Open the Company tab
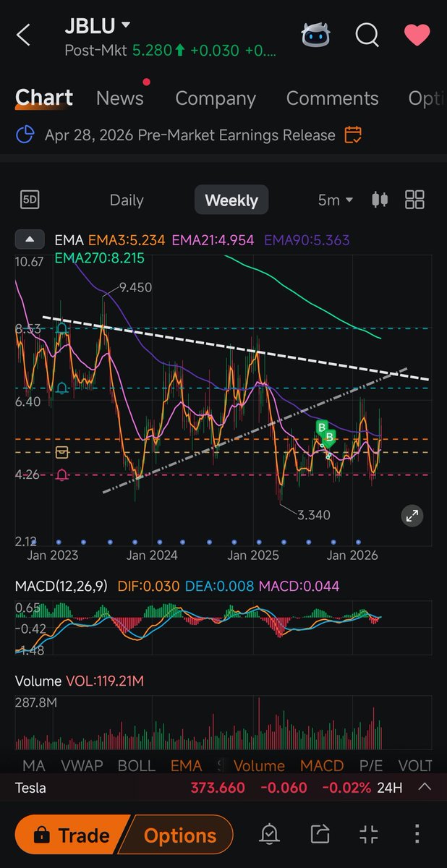447x868 pixels. 216,98
